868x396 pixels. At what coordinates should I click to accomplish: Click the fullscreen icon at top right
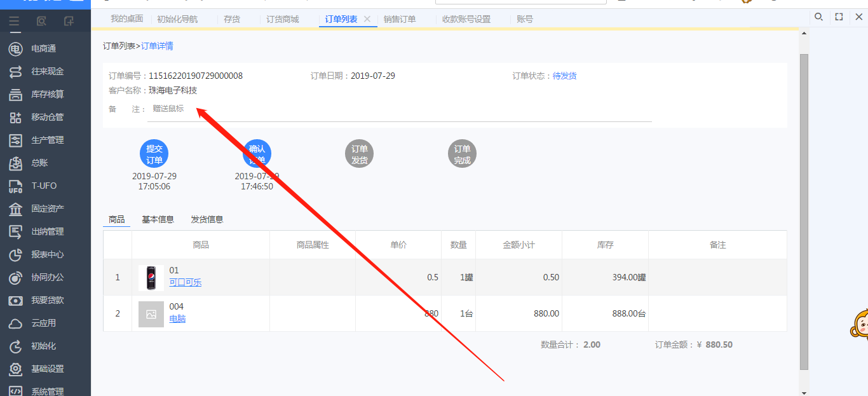pos(839,17)
